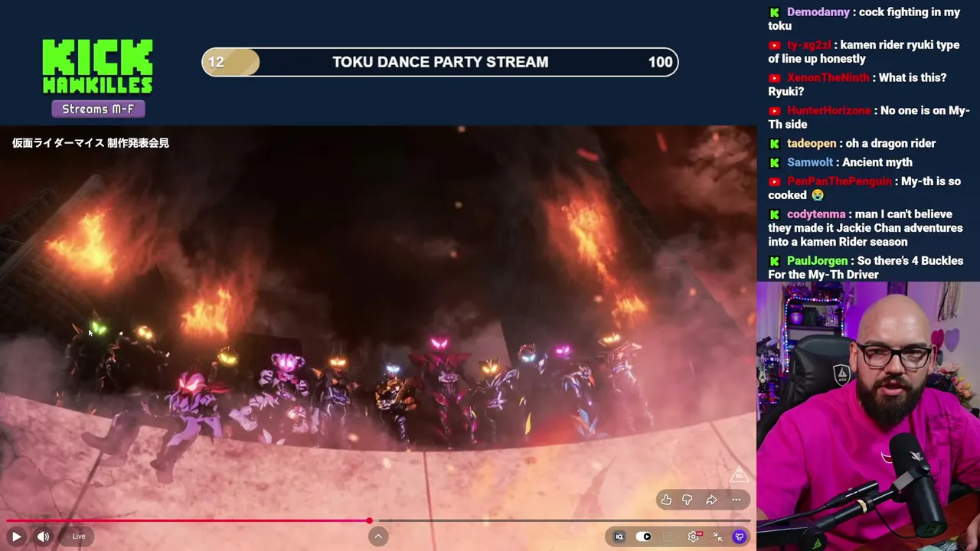This screenshot has height=551, width=980.
Task: Click YouTube icon beside ty-xg2zl
Action: (x=775, y=45)
